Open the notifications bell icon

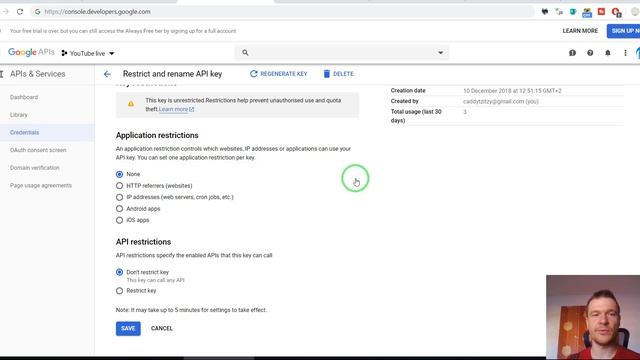point(608,53)
